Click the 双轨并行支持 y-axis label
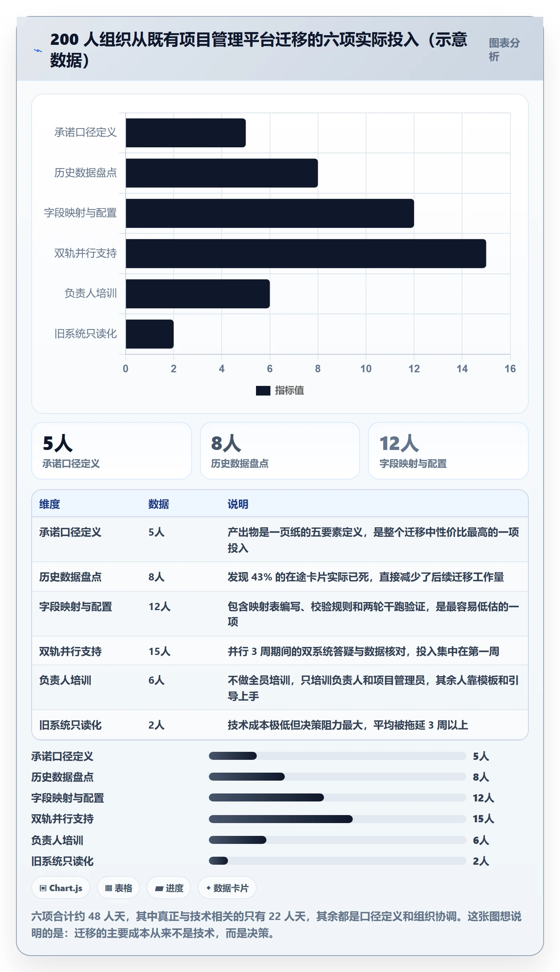Image resolution: width=560 pixels, height=972 pixels. pyautogui.click(x=86, y=253)
